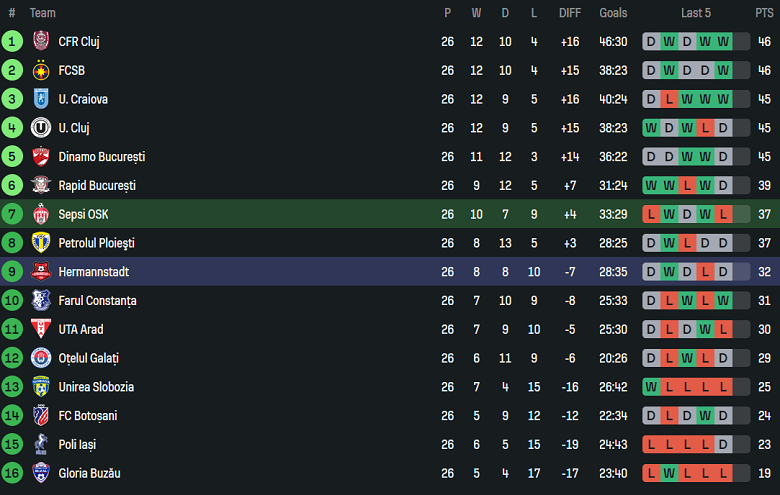The width and height of the screenshot is (780, 495).
Task: Open Oțelul Galați team name link
Action: click(89, 358)
